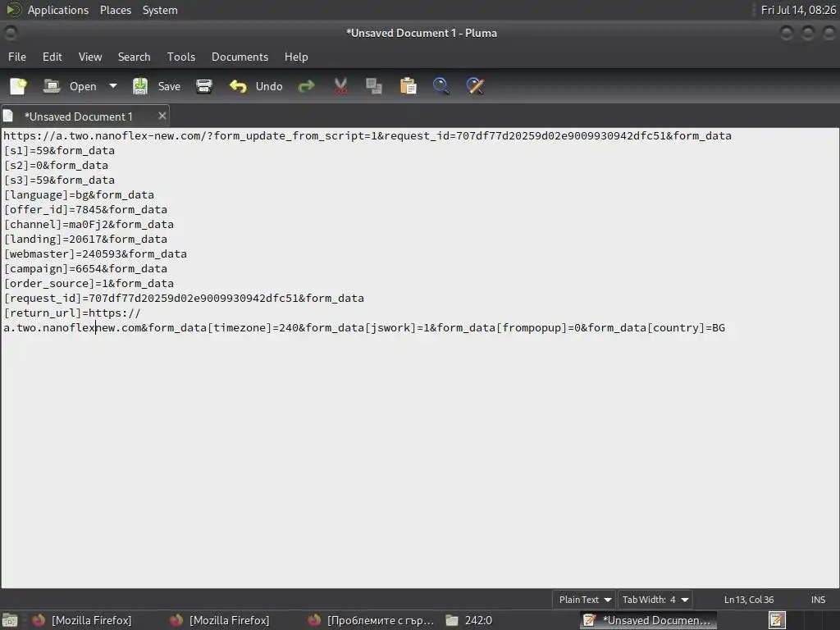Click the line [s2]=0&form_data
The height and width of the screenshot is (630, 840).
click(x=56, y=166)
